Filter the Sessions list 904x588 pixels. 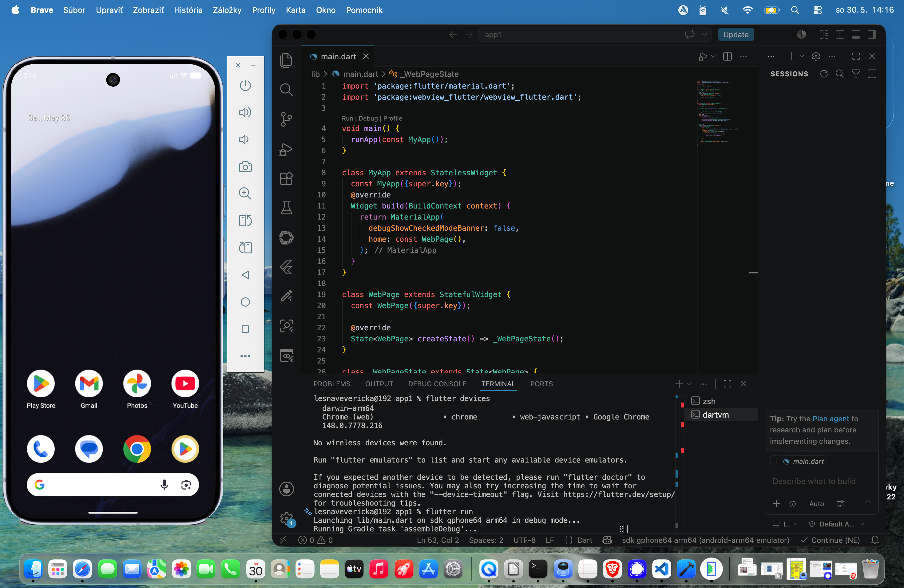tap(856, 74)
